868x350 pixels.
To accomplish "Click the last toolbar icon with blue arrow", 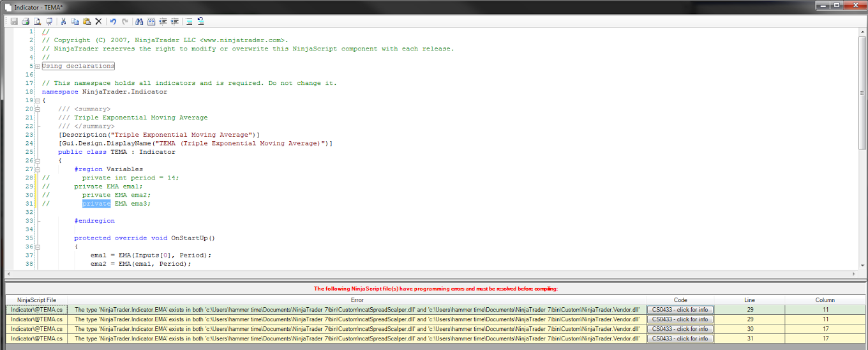I will pyautogui.click(x=200, y=21).
